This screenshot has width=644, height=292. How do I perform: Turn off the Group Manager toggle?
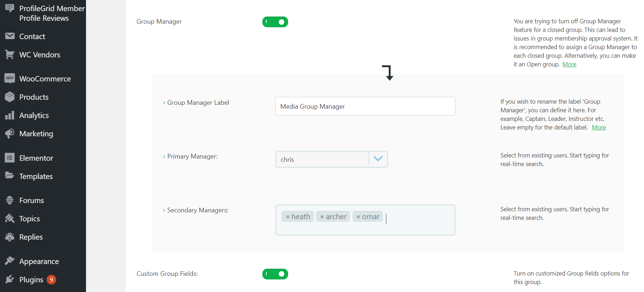click(x=275, y=22)
